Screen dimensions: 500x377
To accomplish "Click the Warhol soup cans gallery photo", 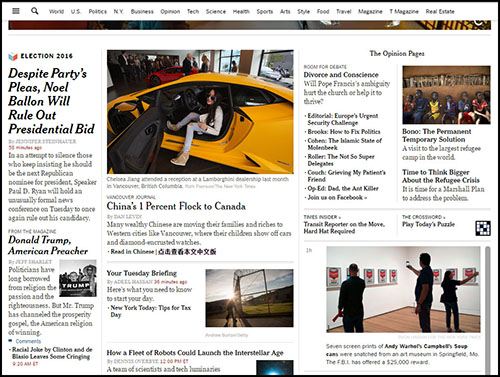I will [x=403, y=289].
